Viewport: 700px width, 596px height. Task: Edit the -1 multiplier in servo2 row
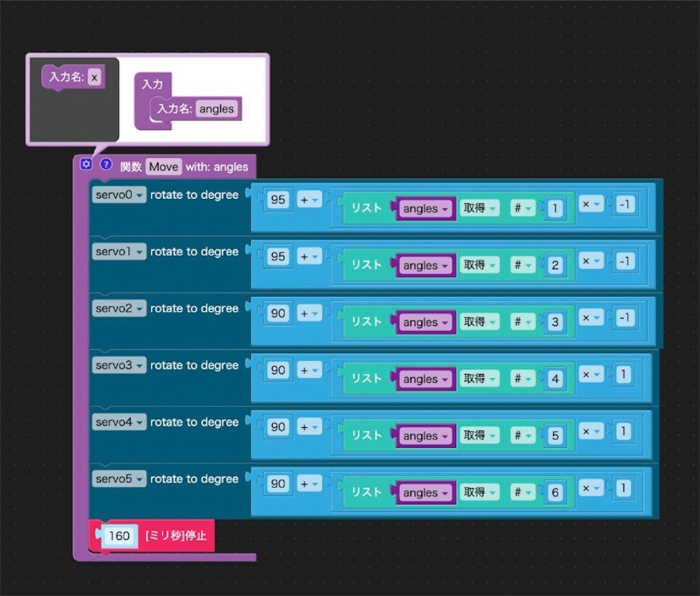tap(625, 318)
